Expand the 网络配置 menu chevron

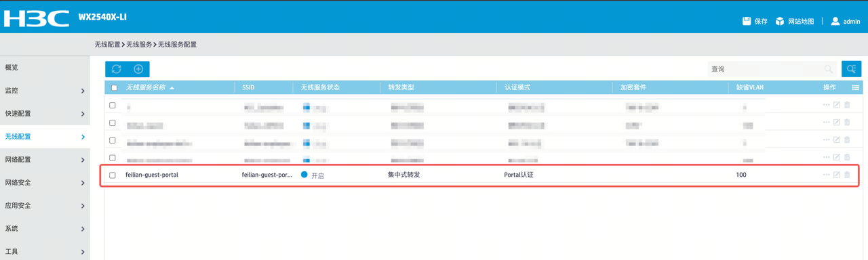pos(83,160)
